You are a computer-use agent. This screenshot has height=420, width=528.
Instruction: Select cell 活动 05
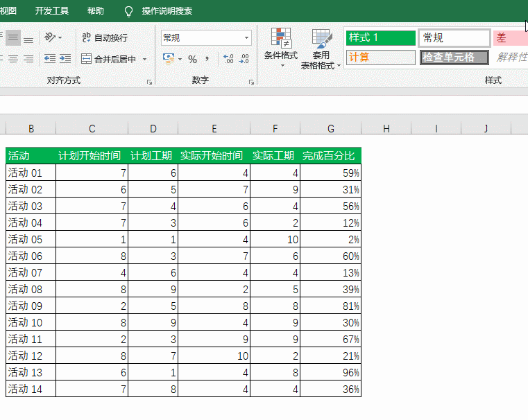click(x=31, y=239)
